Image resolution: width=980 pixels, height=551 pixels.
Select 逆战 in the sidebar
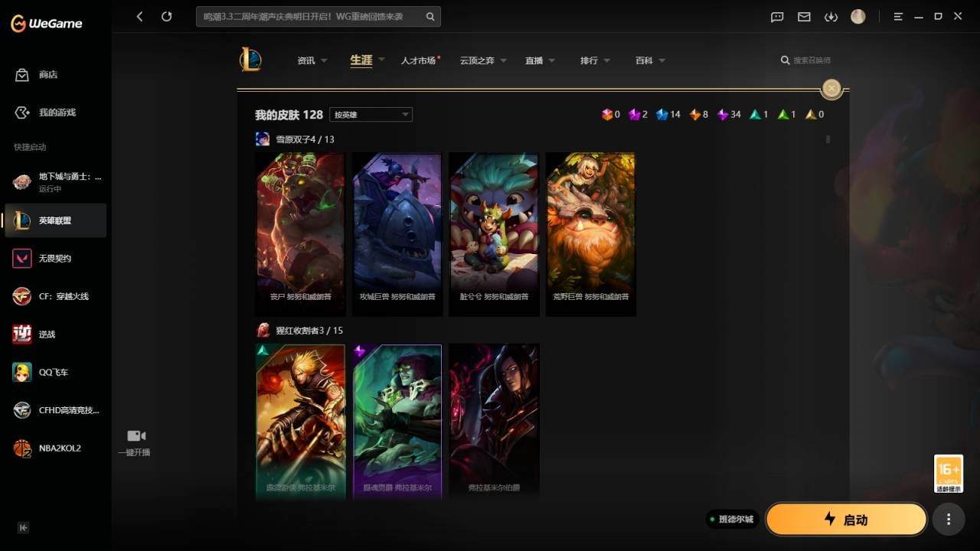point(55,334)
